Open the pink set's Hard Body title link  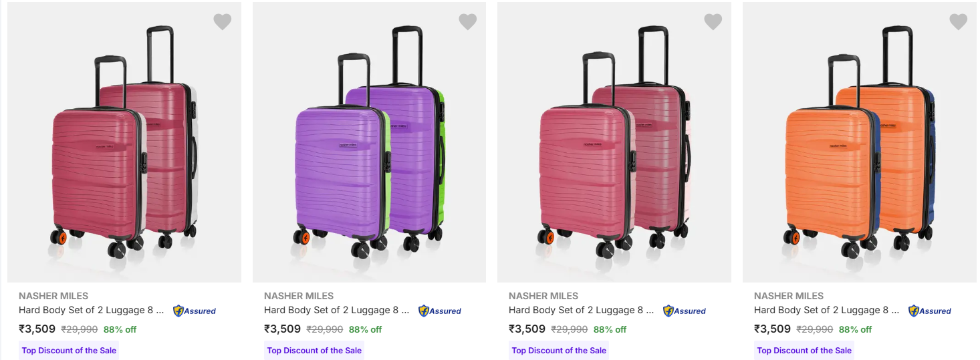point(581,310)
